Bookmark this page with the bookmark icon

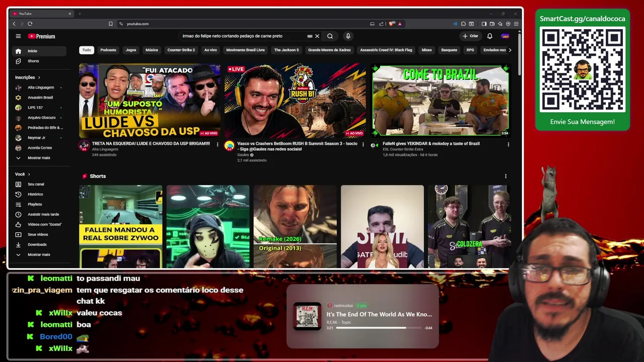tap(111, 24)
